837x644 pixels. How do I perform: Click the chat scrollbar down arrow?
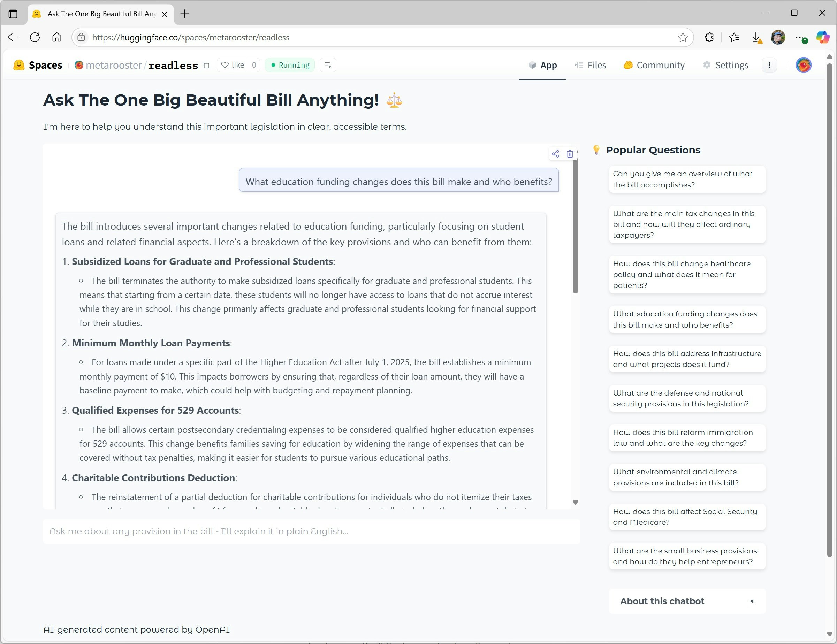(x=575, y=502)
